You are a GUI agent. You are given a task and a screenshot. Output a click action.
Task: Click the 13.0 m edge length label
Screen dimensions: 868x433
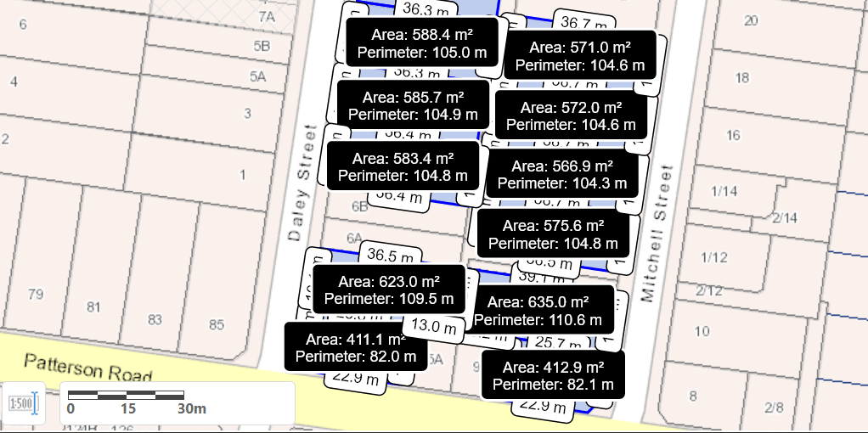coord(434,325)
